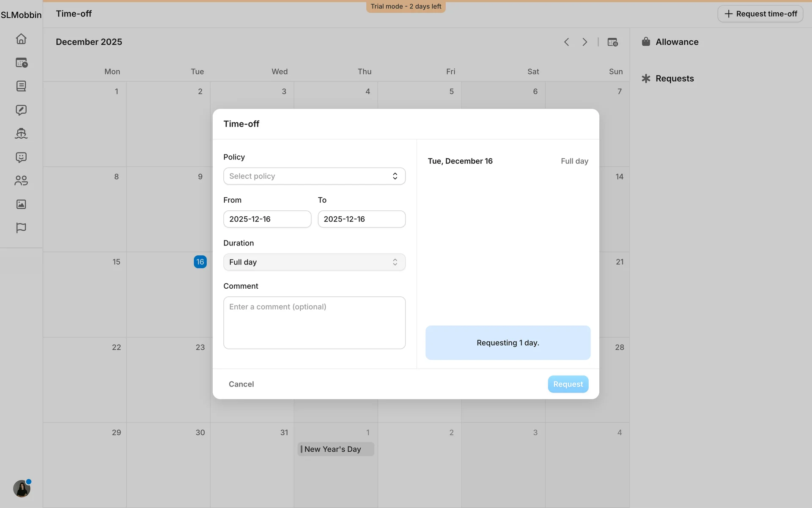Click the calendar today icon
Screen dimensions: 812x508
coord(612,42)
